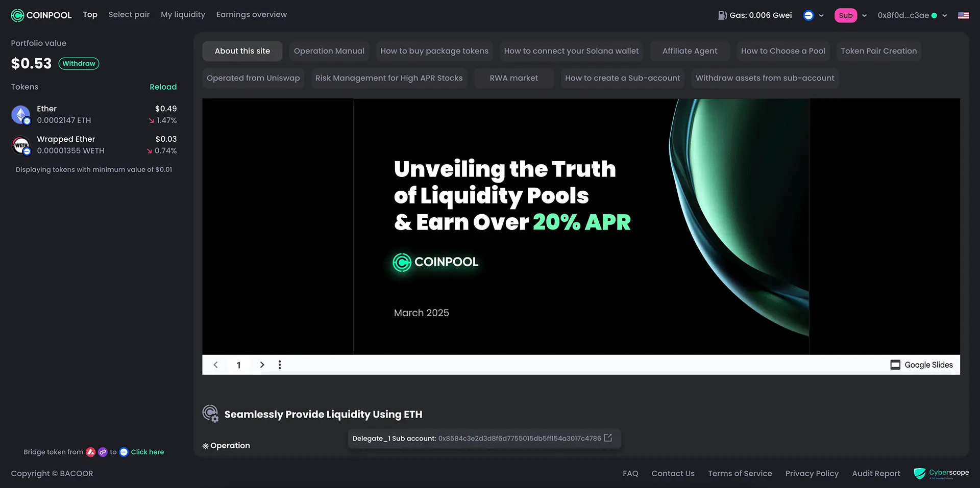Click the presentation slide thumbnail

click(581, 226)
